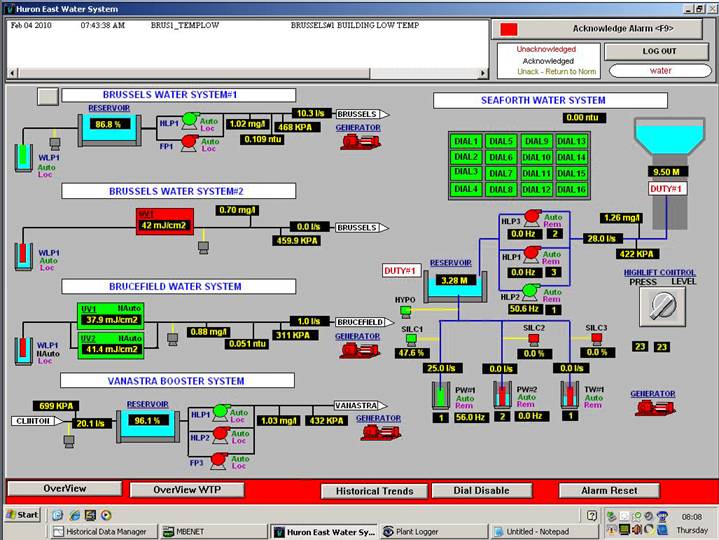Open Plant Logger from the taskbar
This screenshot has height=540, width=719.
click(434, 532)
